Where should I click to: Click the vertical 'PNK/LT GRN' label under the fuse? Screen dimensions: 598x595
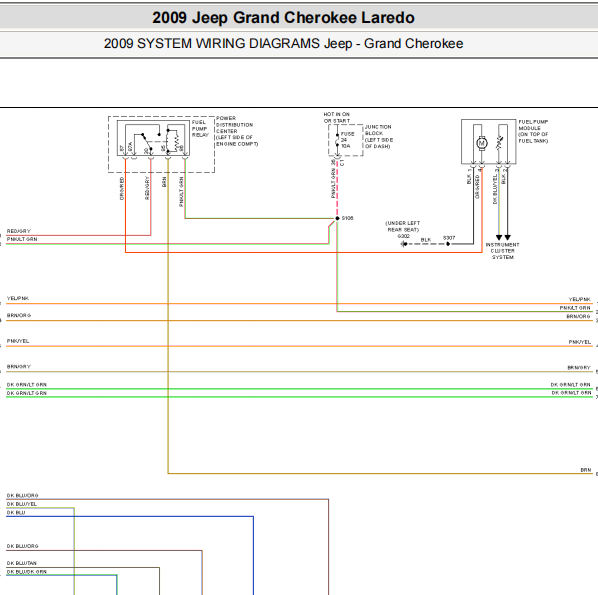[x=333, y=182]
